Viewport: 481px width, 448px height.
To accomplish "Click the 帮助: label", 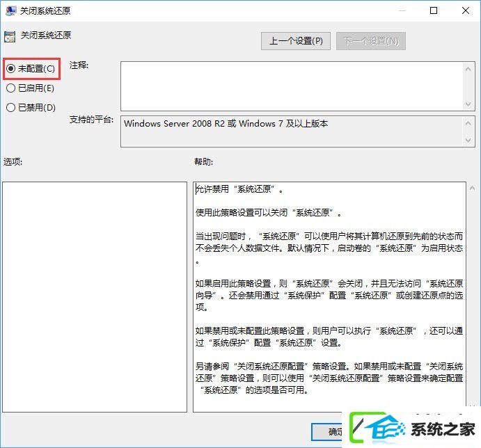I will [x=204, y=161].
